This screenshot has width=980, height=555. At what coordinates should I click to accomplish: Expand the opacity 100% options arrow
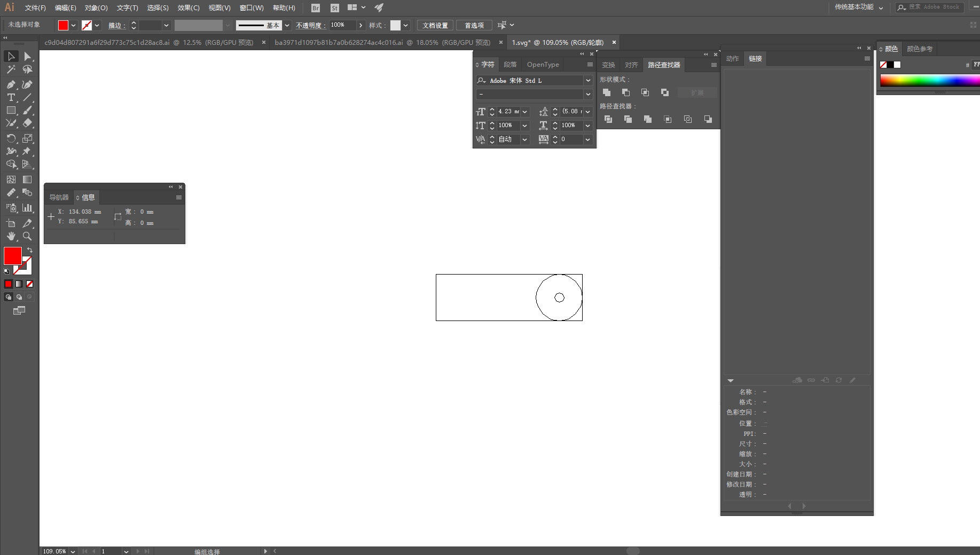[x=361, y=25]
